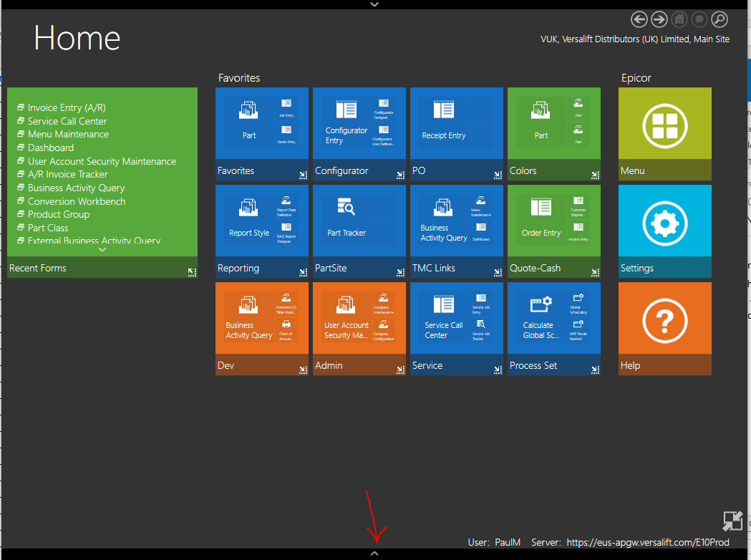The image size is (751, 560).
Task: Launch Part Tracker in PartSite tile
Action: 346,219
